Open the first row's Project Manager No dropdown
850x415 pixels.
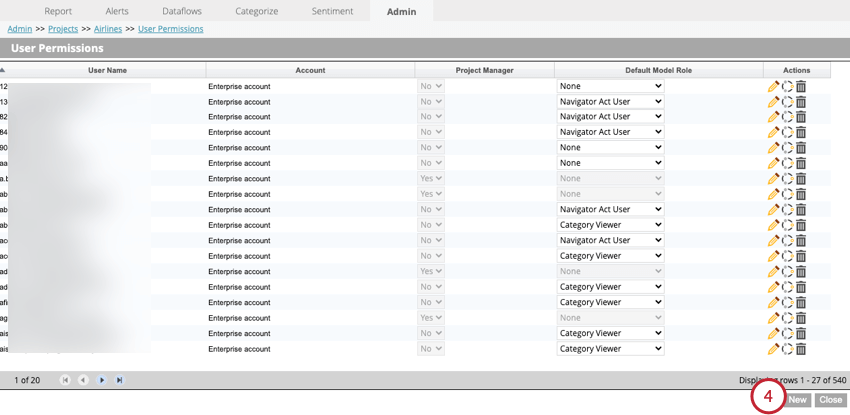[431, 86]
